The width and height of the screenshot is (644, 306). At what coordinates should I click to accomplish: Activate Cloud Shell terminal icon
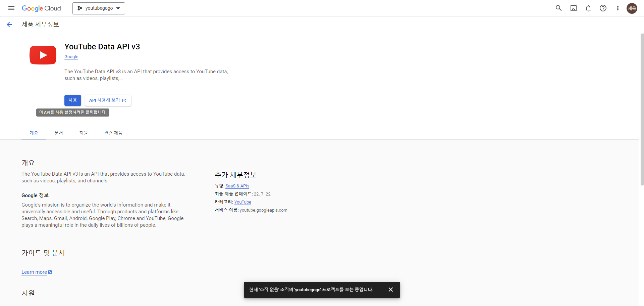coord(574,8)
